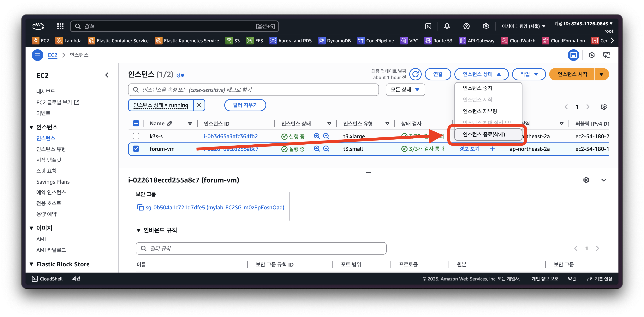Open Aurora and RDS shortcut

pos(290,40)
